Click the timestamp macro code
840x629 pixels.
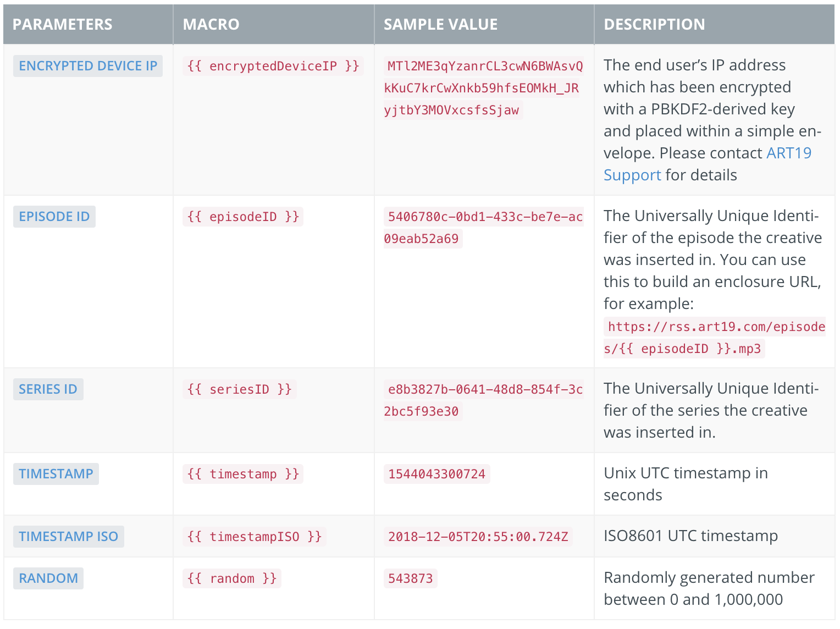coord(242,474)
